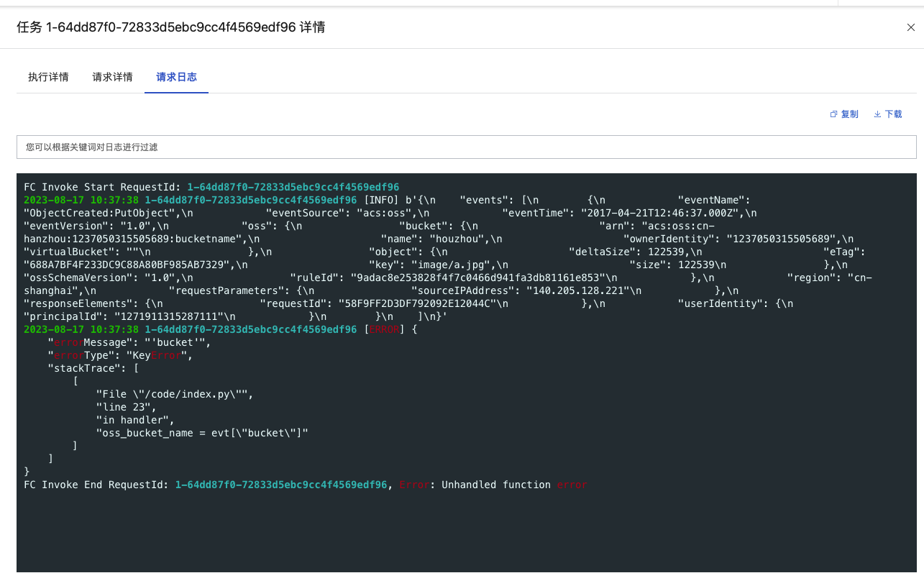The width and height of the screenshot is (924, 573).
Task: Click the "line 23" stack trace entry
Action: (x=126, y=407)
